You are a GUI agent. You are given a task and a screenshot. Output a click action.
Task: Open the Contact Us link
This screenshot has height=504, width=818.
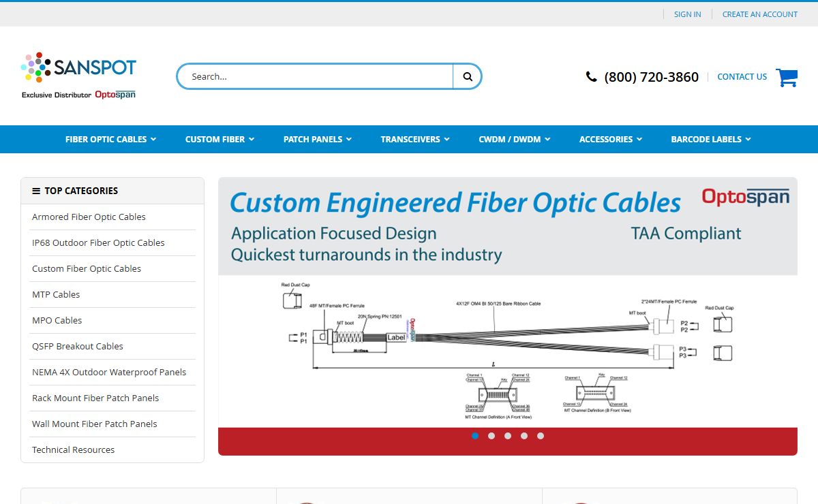tap(742, 77)
